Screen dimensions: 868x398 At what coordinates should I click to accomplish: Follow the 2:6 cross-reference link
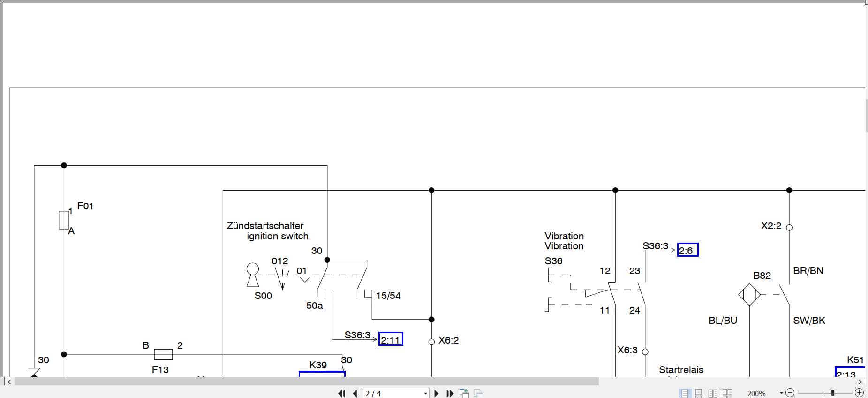[687, 250]
